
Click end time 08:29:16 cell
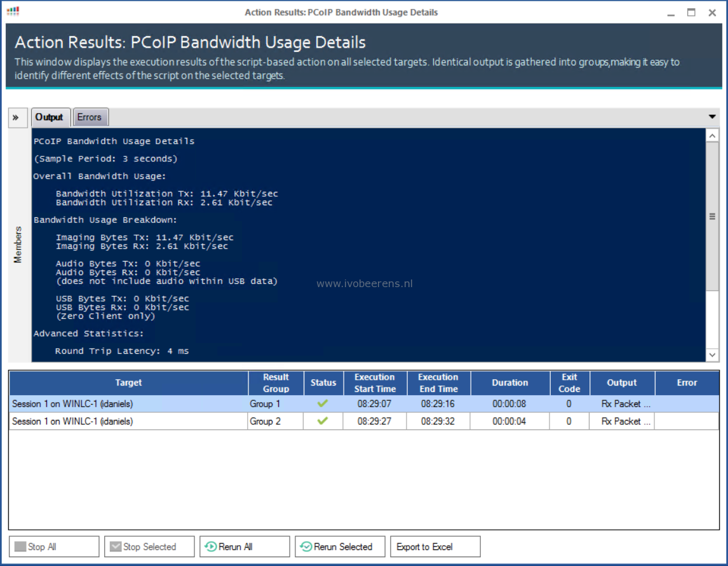click(438, 404)
